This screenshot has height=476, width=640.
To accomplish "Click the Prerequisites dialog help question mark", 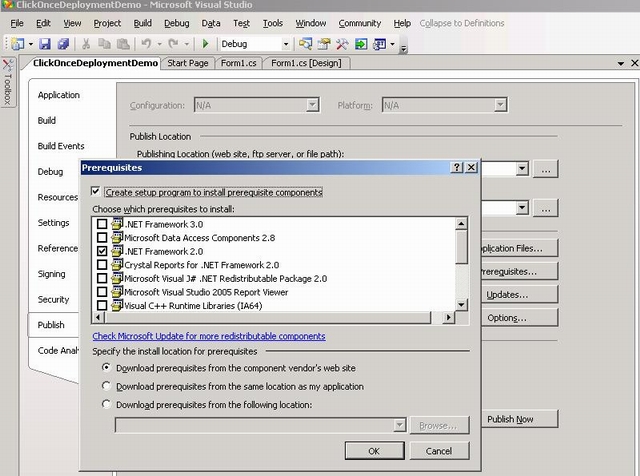I will [457, 167].
